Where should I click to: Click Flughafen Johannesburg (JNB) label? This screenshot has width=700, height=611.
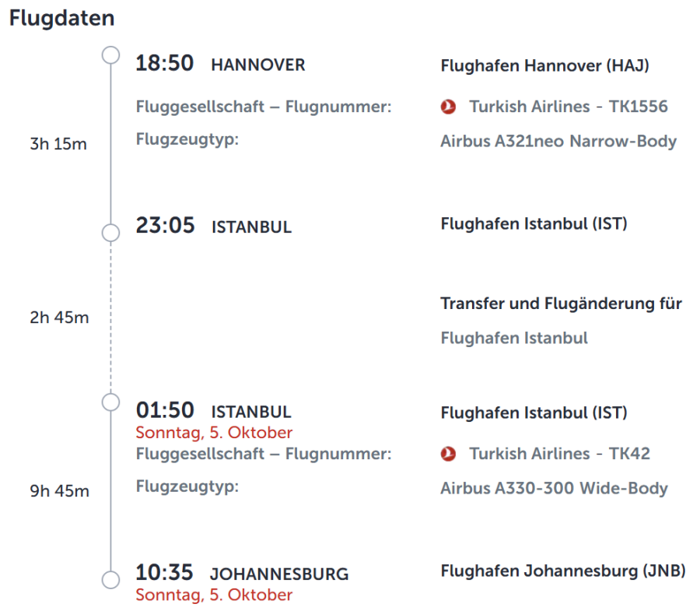click(562, 571)
